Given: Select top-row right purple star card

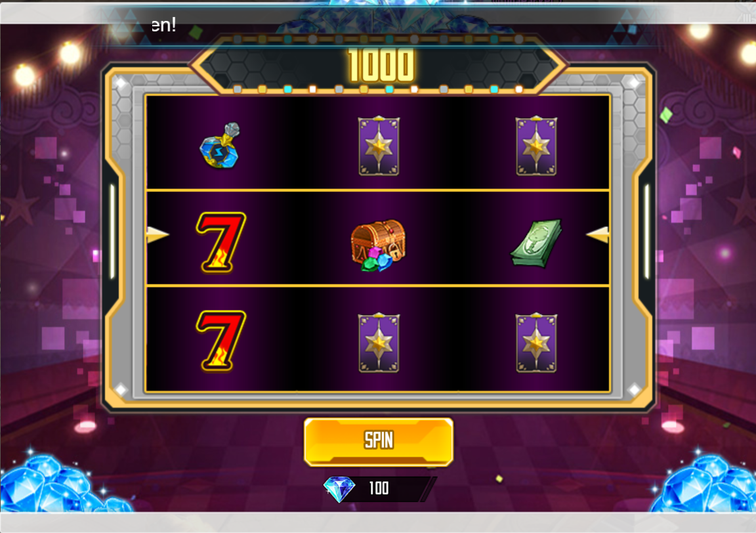Looking at the screenshot, I should coord(536,145).
